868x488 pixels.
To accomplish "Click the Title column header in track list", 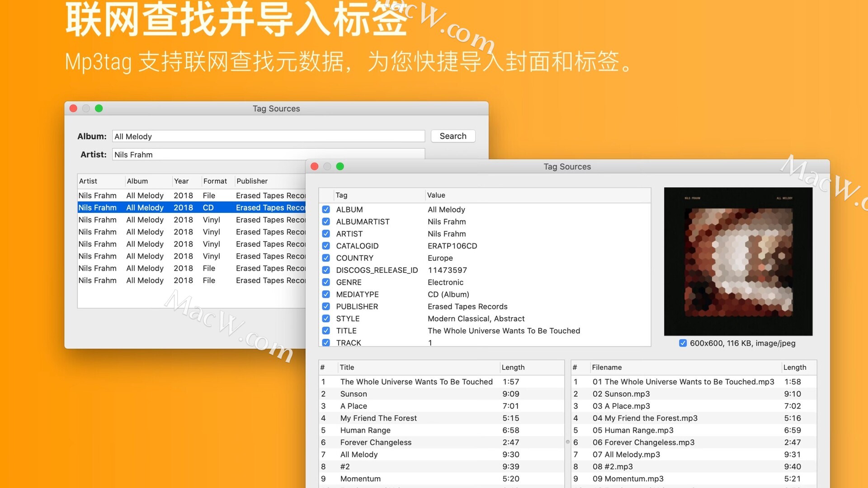I will point(419,367).
